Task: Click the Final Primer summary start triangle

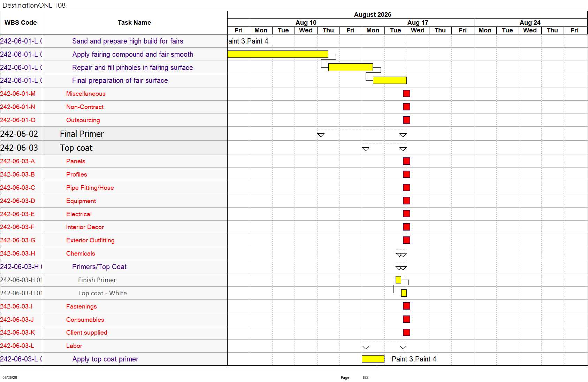Action: (321, 135)
